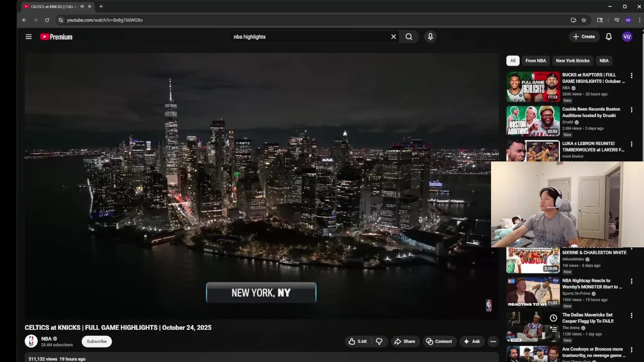Go to YouTube Premium home logo
Viewport: 644px width, 362px height.
56,37
